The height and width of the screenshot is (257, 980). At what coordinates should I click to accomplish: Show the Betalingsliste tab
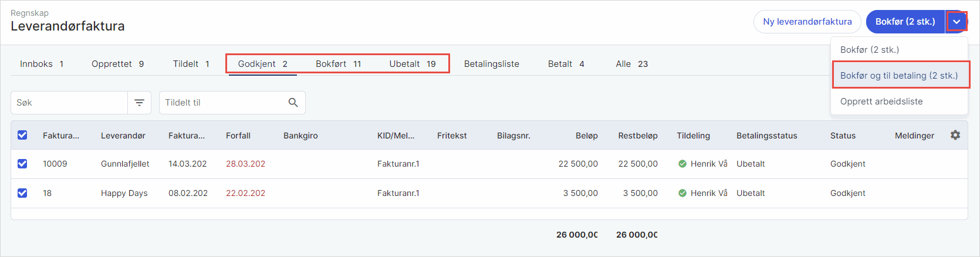click(491, 64)
